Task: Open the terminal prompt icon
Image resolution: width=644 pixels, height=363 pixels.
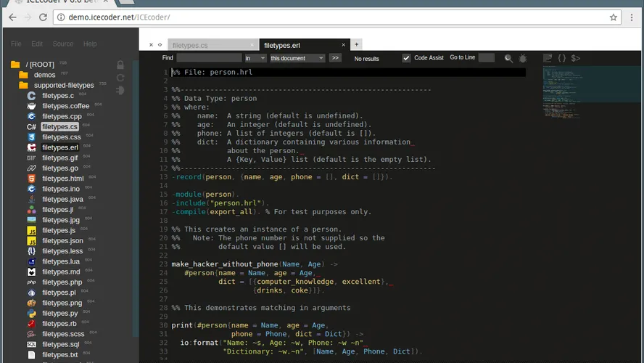Action: [576, 58]
